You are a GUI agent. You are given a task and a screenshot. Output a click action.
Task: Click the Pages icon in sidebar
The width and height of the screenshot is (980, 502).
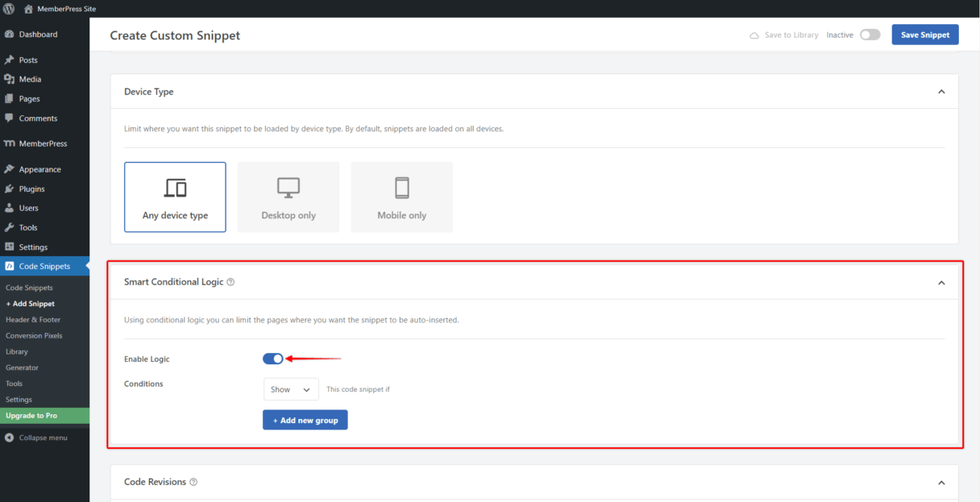coord(10,98)
